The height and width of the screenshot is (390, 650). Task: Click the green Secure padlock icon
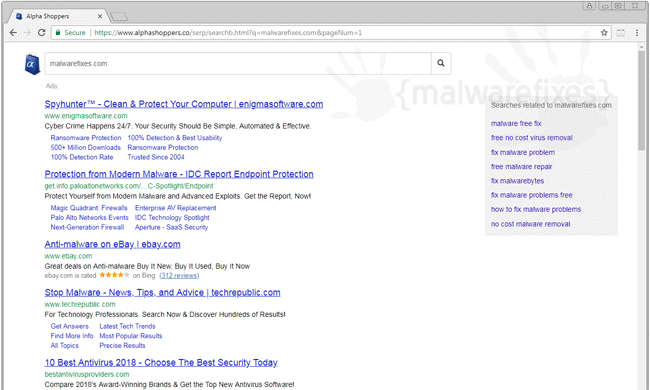tap(58, 32)
